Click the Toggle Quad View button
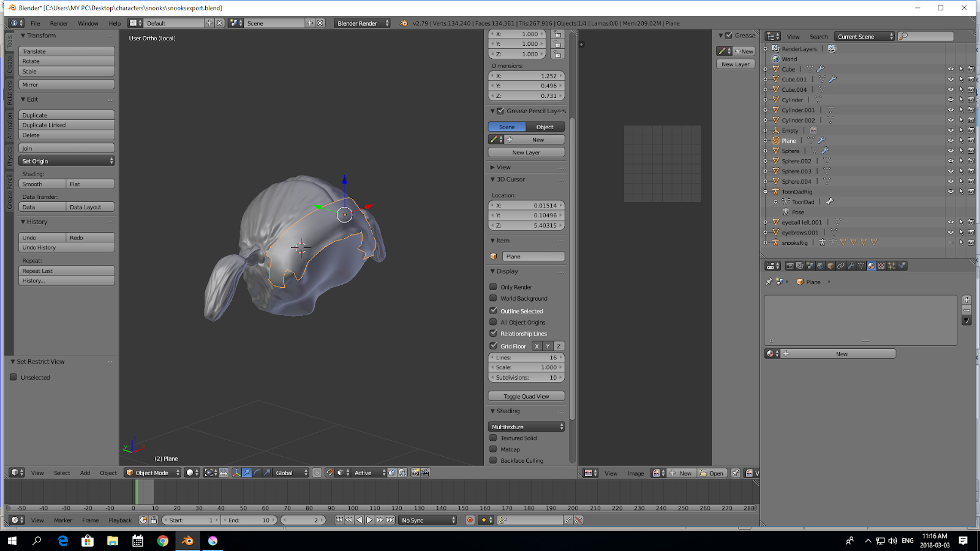Screen dimensions: 980x551 (x=526, y=396)
